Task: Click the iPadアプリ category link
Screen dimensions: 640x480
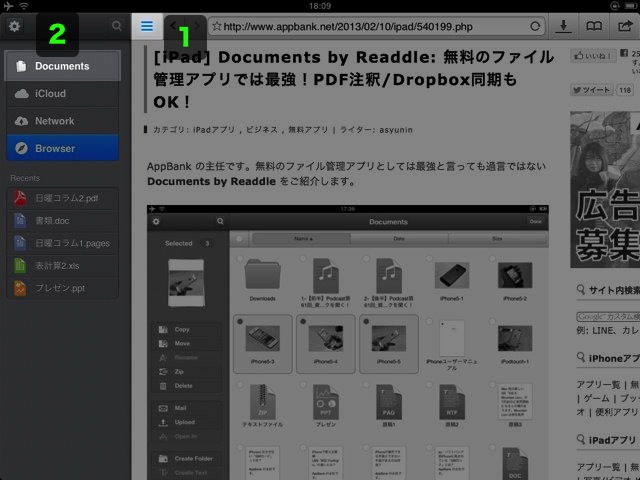Action: coord(214,130)
